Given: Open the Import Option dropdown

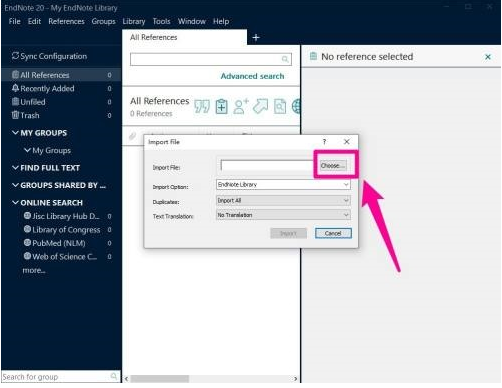Looking at the screenshot, I should coord(283,184).
